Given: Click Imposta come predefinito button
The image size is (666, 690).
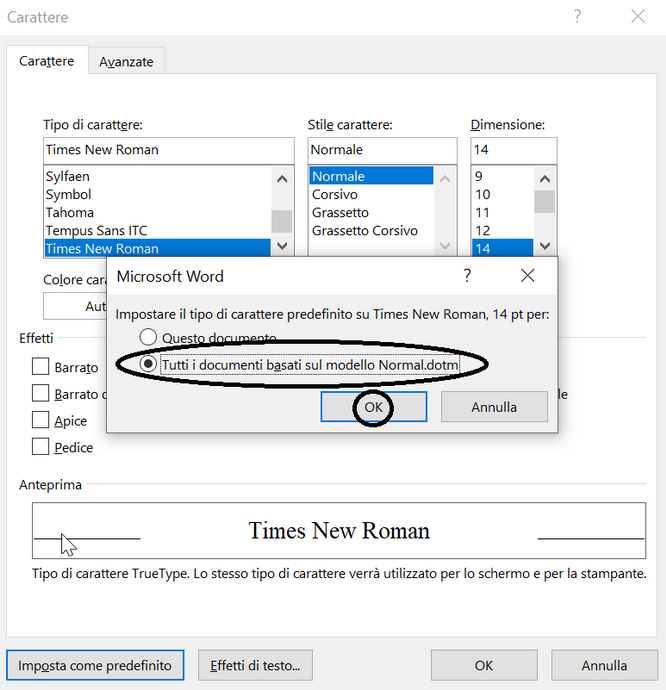Looking at the screenshot, I should point(95,665).
